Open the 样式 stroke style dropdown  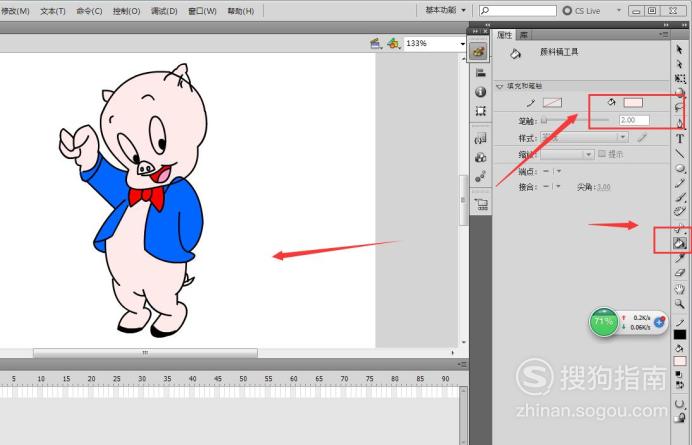tap(584, 137)
